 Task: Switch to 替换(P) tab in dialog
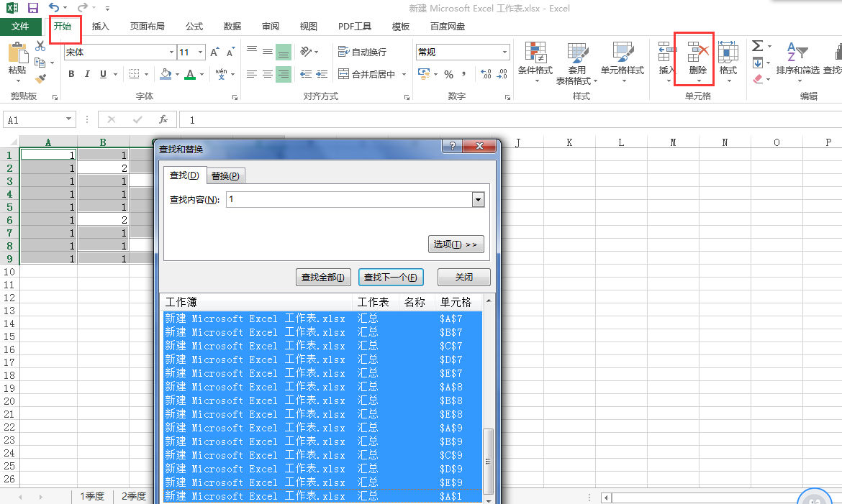pos(225,176)
